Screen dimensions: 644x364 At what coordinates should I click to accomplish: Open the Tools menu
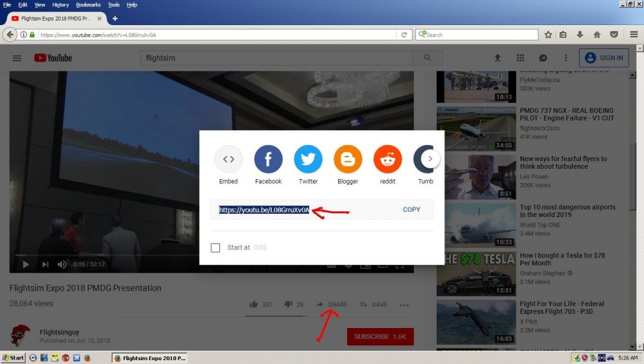click(x=114, y=5)
